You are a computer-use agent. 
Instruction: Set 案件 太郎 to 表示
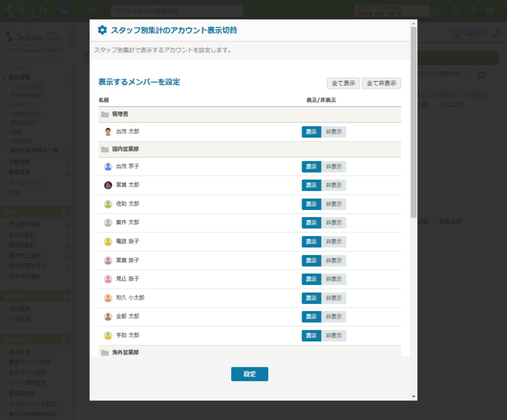point(311,223)
